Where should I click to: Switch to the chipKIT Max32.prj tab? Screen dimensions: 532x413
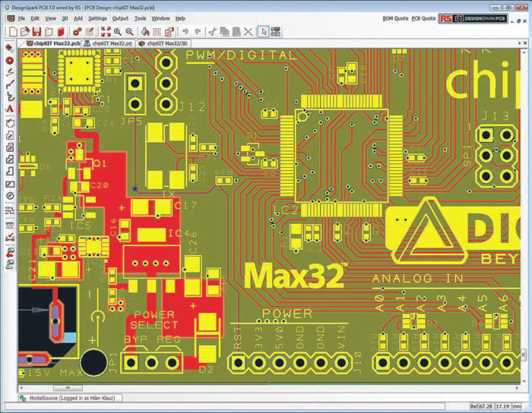tap(108, 43)
